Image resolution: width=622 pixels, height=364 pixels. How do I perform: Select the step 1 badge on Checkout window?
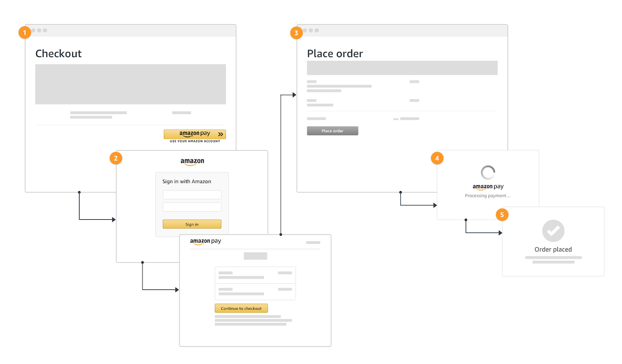(25, 32)
